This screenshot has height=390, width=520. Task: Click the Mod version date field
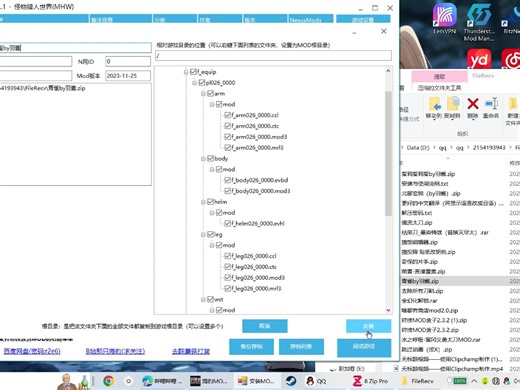[128, 76]
